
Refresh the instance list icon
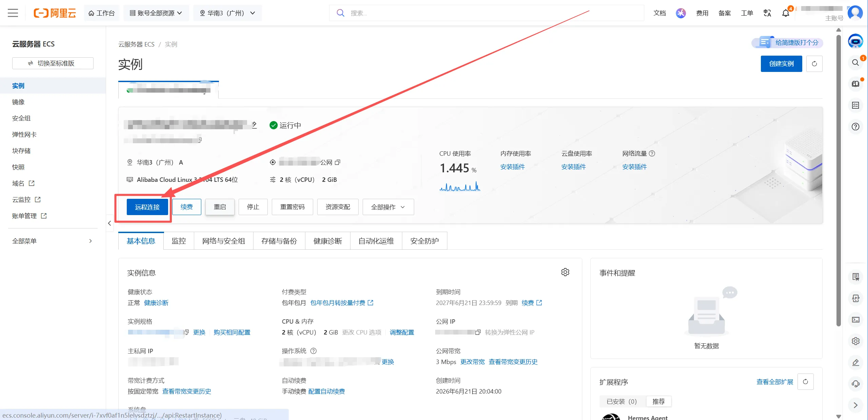pos(814,64)
